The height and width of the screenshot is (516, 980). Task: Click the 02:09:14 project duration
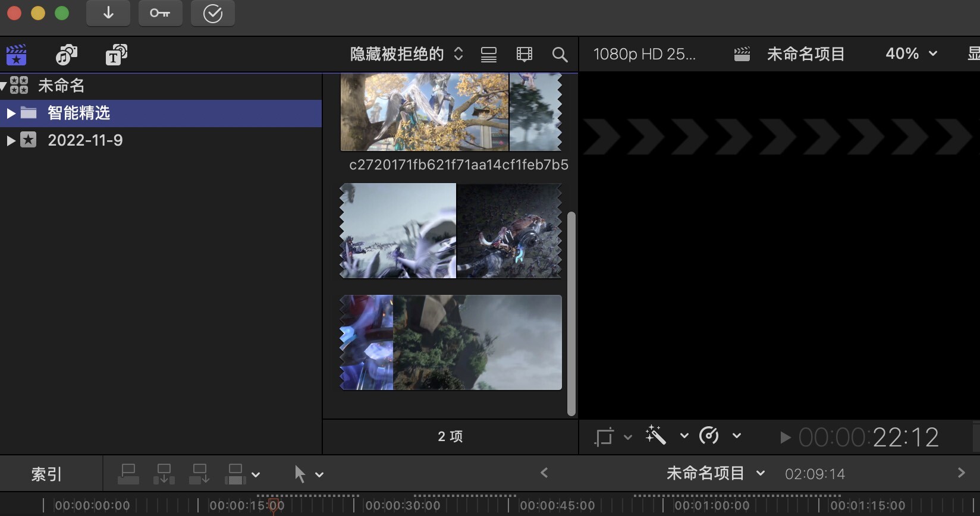(815, 474)
